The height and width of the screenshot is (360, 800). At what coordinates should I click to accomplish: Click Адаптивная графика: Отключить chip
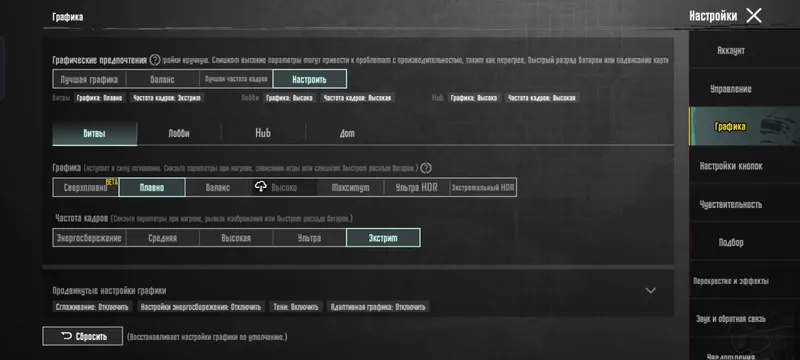(378, 306)
